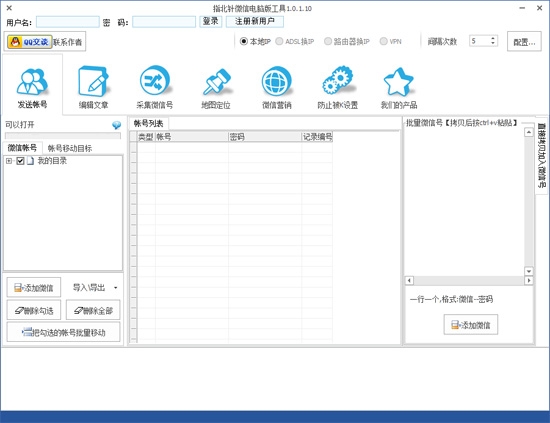The height and width of the screenshot is (423, 550).
Task: Select the 帐号列表 tab
Action: pos(149,123)
